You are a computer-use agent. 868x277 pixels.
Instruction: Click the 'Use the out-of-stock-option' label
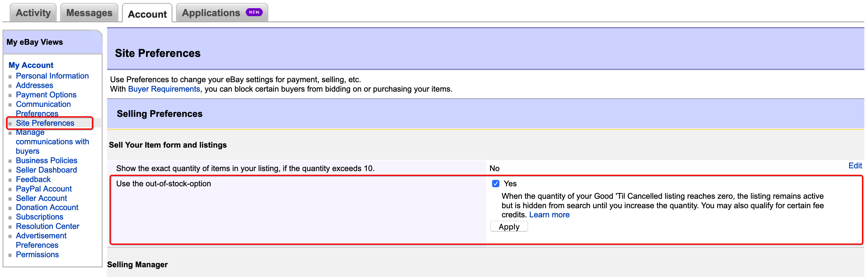tap(163, 184)
